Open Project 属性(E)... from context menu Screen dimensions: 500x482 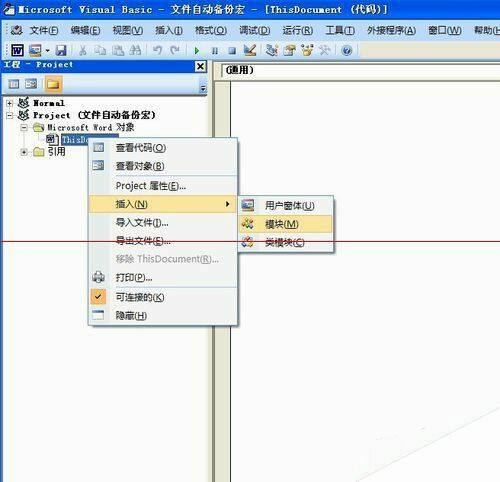click(x=163, y=186)
